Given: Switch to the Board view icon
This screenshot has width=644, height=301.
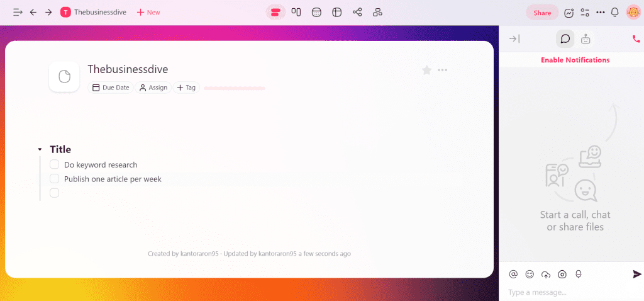Looking at the screenshot, I should tap(296, 12).
